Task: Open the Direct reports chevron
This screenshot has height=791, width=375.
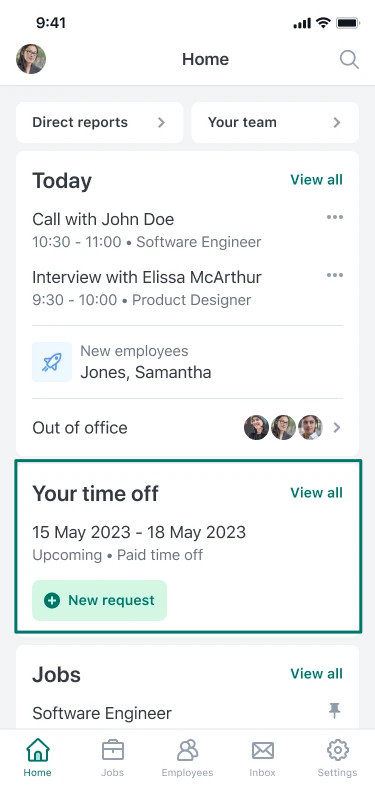Action: [x=162, y=122]
